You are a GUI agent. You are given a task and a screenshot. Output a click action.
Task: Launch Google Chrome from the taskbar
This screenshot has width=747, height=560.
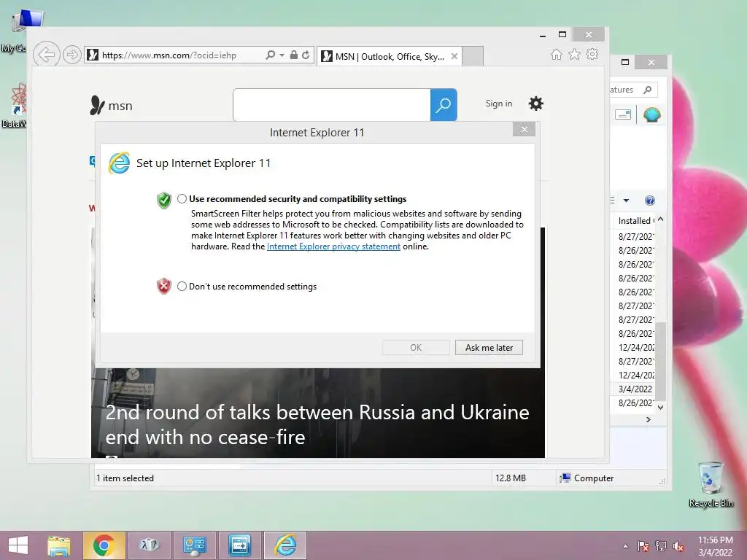(x=104, y=545)
